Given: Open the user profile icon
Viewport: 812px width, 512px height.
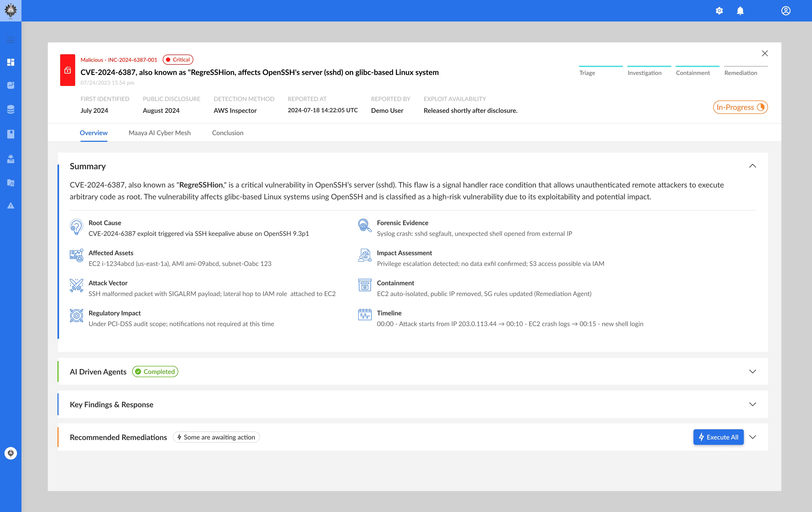Looking at the screenshot, I should [x=785, y=11].
